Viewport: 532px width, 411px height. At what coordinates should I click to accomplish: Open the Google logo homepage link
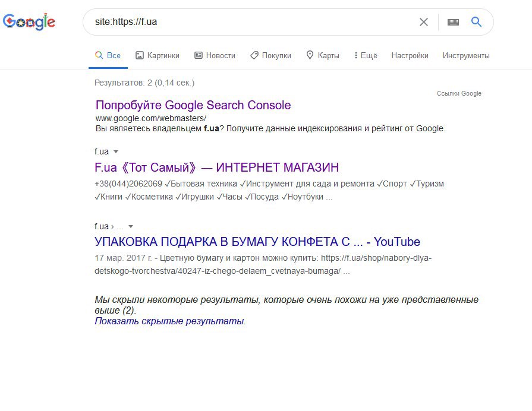pyautogui.click(x=29, y=22)
